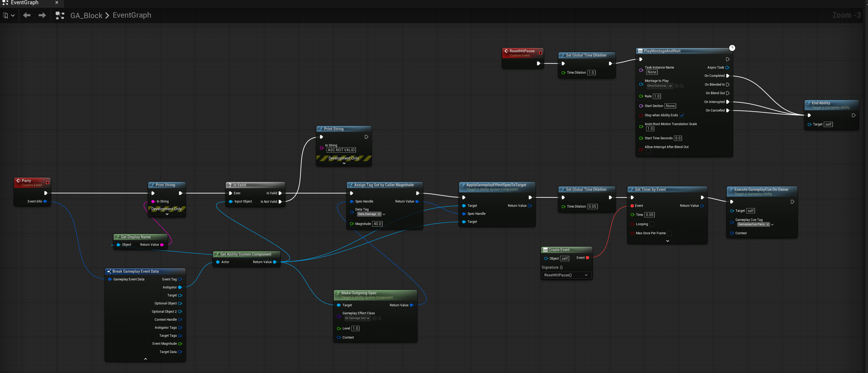Click the Is Not Valid exec pin

coord(280,202)
